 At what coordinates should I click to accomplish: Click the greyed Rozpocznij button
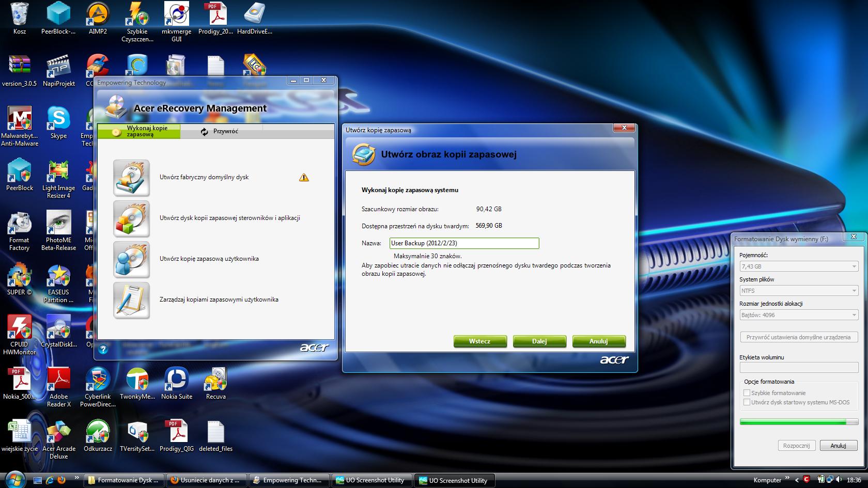click(797, 446)
